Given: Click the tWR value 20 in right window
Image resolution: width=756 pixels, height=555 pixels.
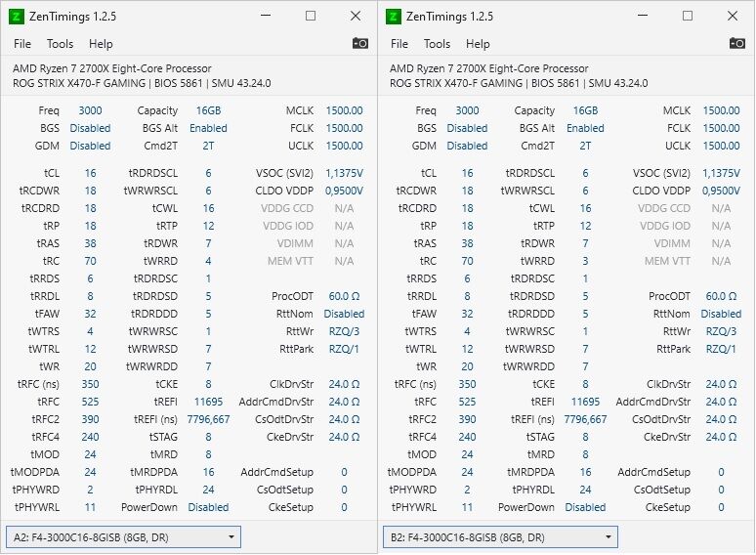Looking at the screenshot, I should [467, 366].
